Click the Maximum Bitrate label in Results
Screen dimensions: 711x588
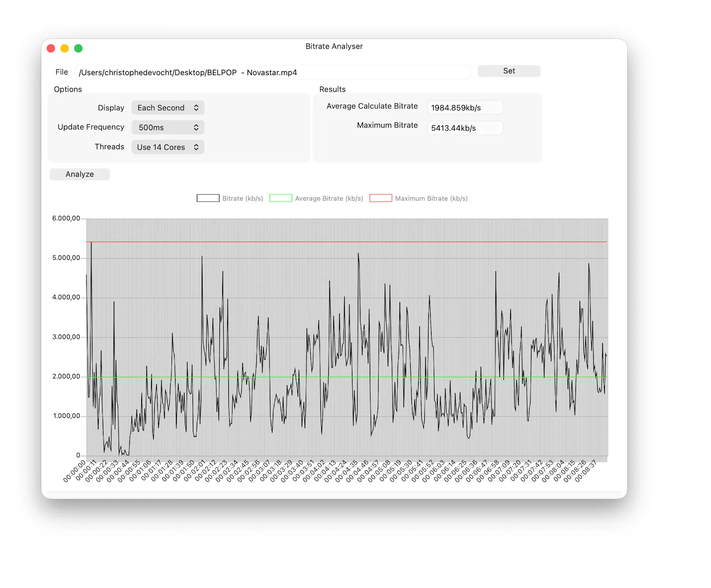[x=387, y=125]
